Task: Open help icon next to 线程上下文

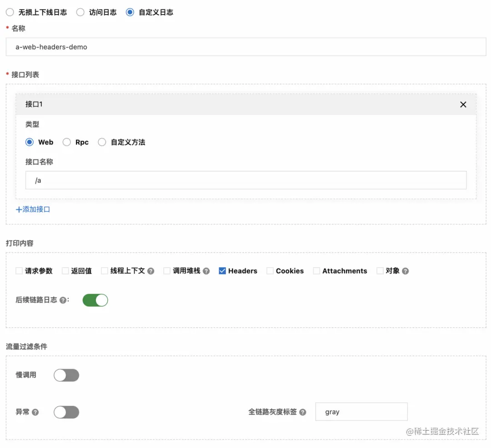Action: coord(150,271)
